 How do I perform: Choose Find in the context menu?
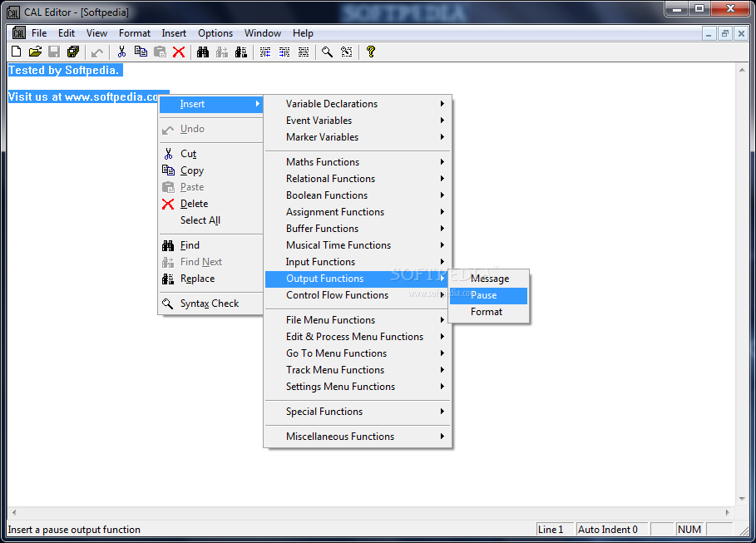pos(210,245)
